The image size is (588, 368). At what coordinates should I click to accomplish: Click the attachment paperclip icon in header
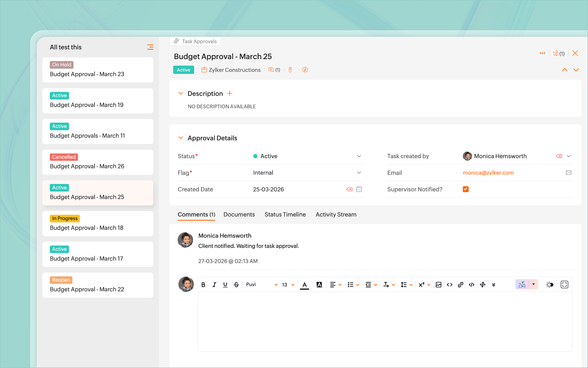[x=290, y=70]
